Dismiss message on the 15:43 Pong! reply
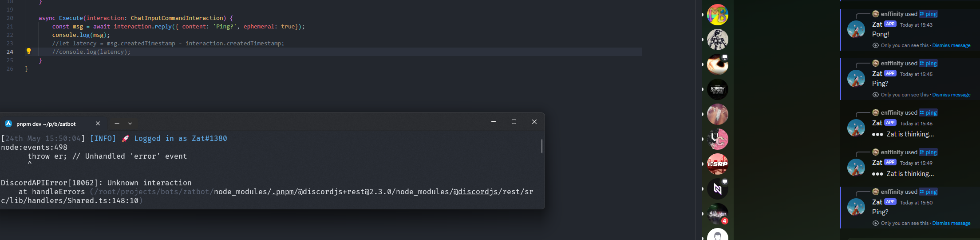Screen dimensions: 980x240 [951, 45]
